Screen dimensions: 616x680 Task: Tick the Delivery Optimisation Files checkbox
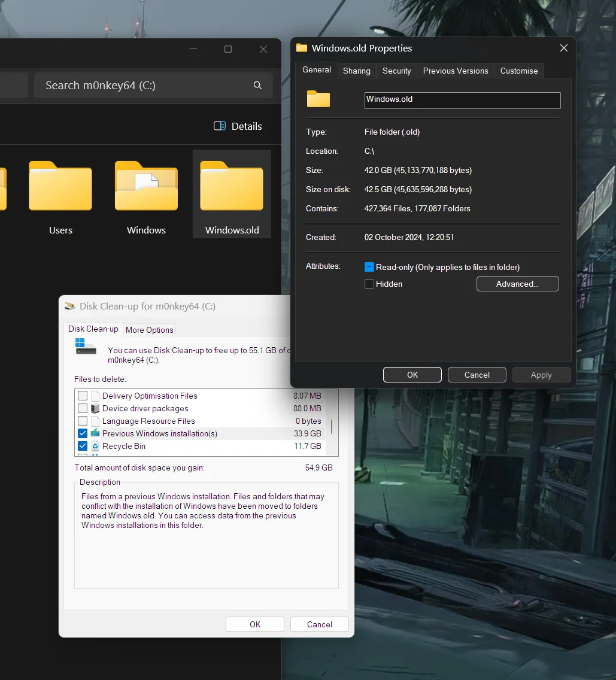pos(83,396)
